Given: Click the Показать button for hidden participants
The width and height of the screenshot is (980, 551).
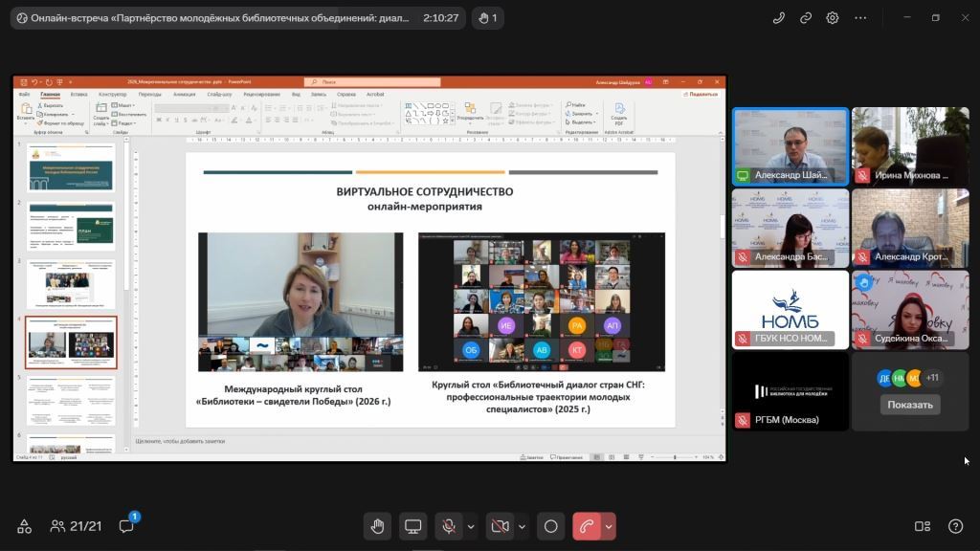Looking at the screenshot, I should (910, 405).
